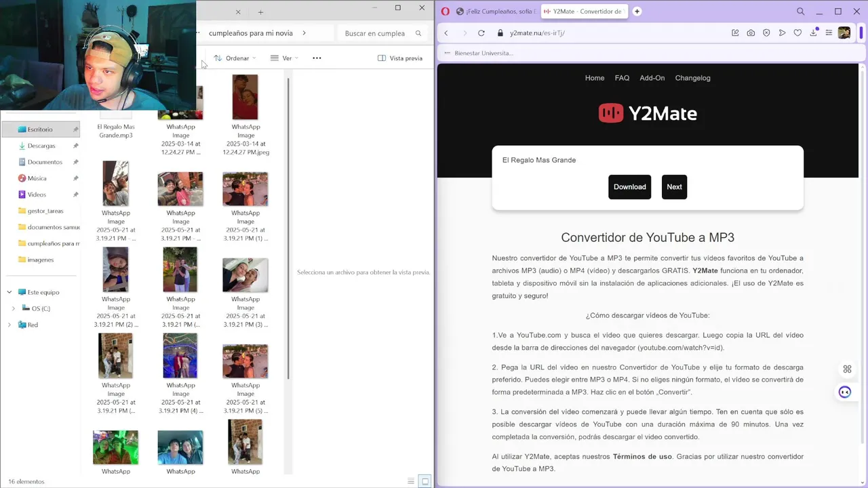Open the Home menu on Y2Mate
This screenshot has width=868, height=488.
[595, 78]
